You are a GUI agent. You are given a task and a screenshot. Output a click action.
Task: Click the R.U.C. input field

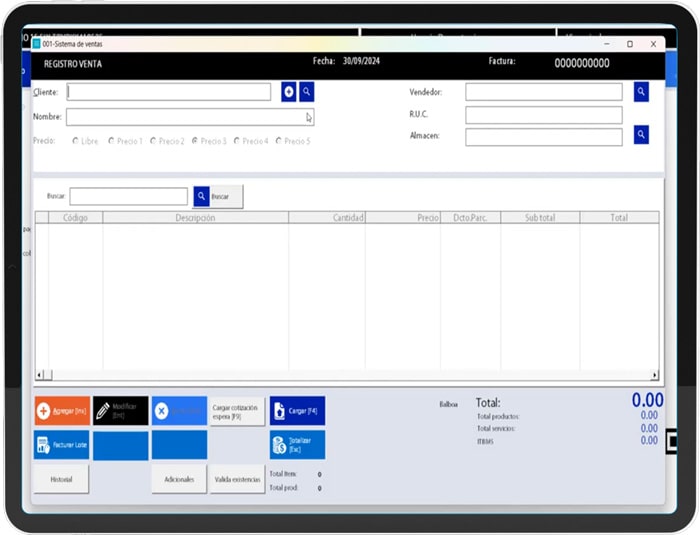point(544,115)
